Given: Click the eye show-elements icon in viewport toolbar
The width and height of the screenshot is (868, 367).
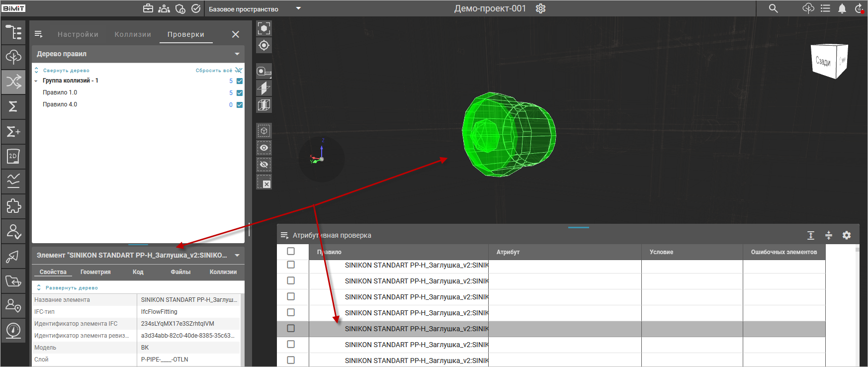Looking at the screenshot, I should 264,148.
